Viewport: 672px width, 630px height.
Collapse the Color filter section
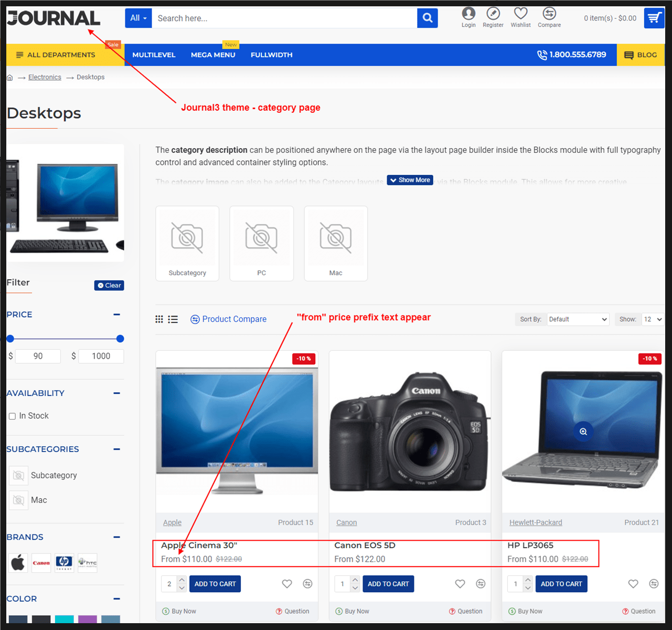[x=116, y=599]
